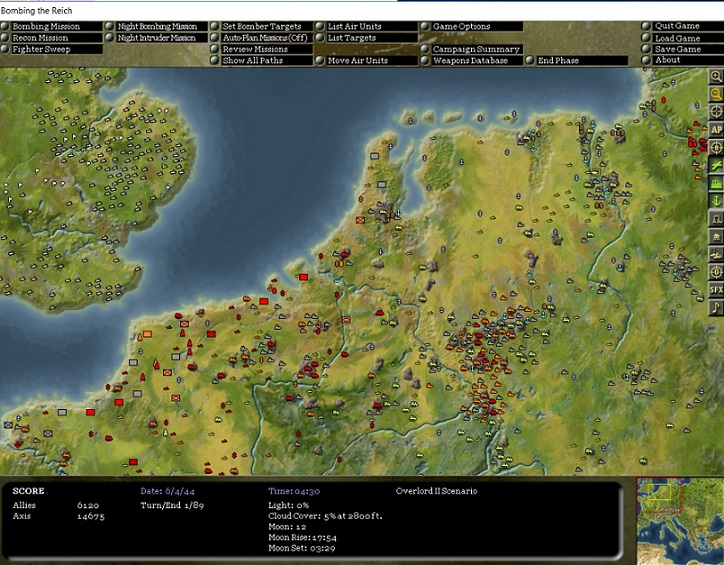Click the aircraft icon above the lower crosshair
Image resolution: width=724 pixels, height=565 pixels.
click(716, 254)
